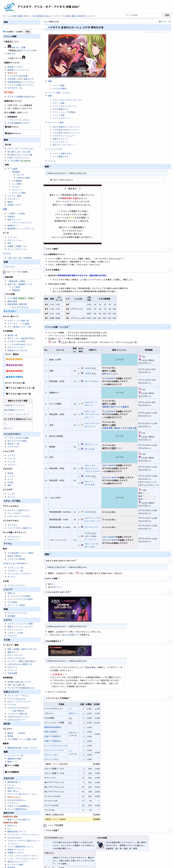Open 黄金郷アリスギア event link
Image resolution: width=174 pixels, height=868 pixels.
pos(15,67)
